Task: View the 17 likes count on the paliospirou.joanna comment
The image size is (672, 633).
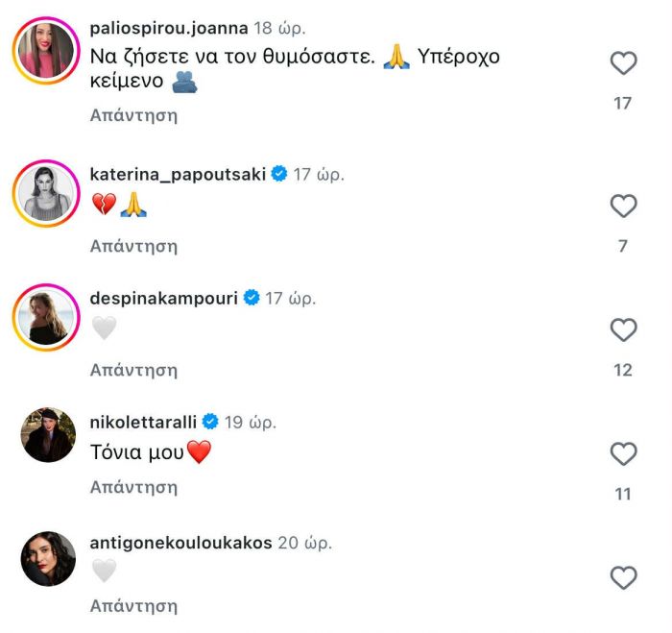Action: (623, 103)
